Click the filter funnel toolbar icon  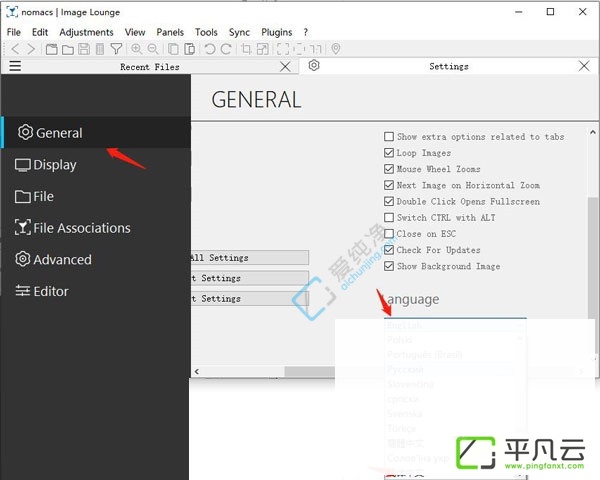click(116, 49)
